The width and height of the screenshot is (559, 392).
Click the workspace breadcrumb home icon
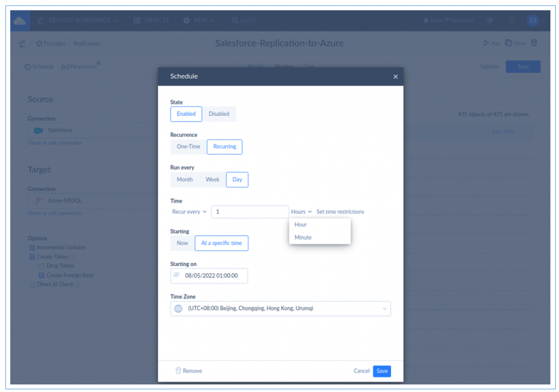coord(22,44)
